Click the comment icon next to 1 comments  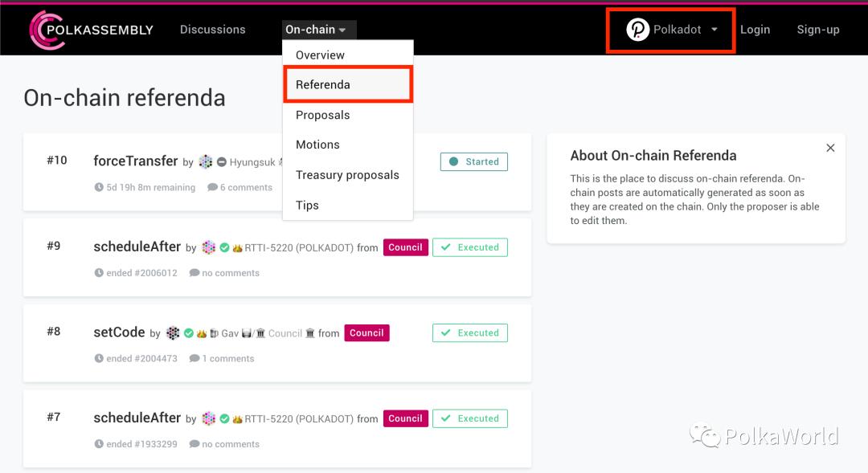[x=194, y=358]
